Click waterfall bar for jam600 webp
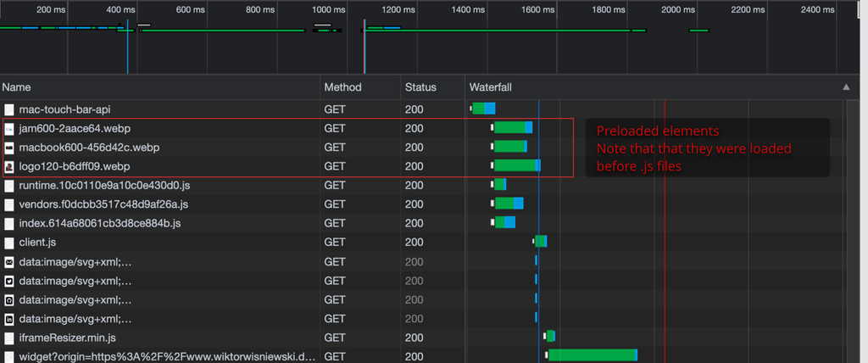 point(513,127)
